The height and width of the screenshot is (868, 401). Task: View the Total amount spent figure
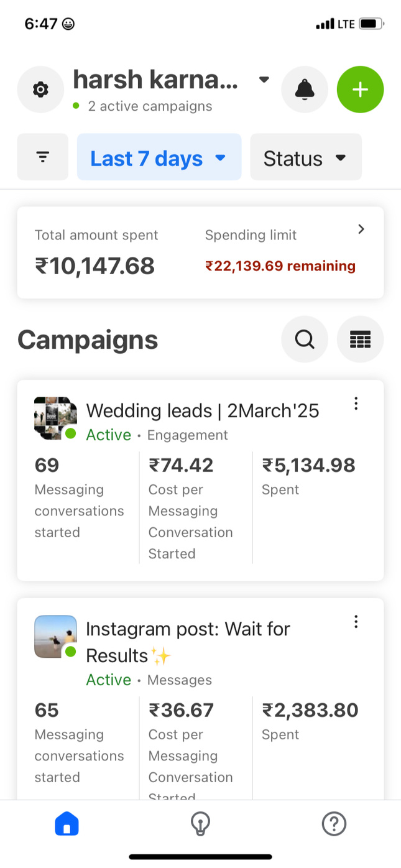click(x=94, y=266)
